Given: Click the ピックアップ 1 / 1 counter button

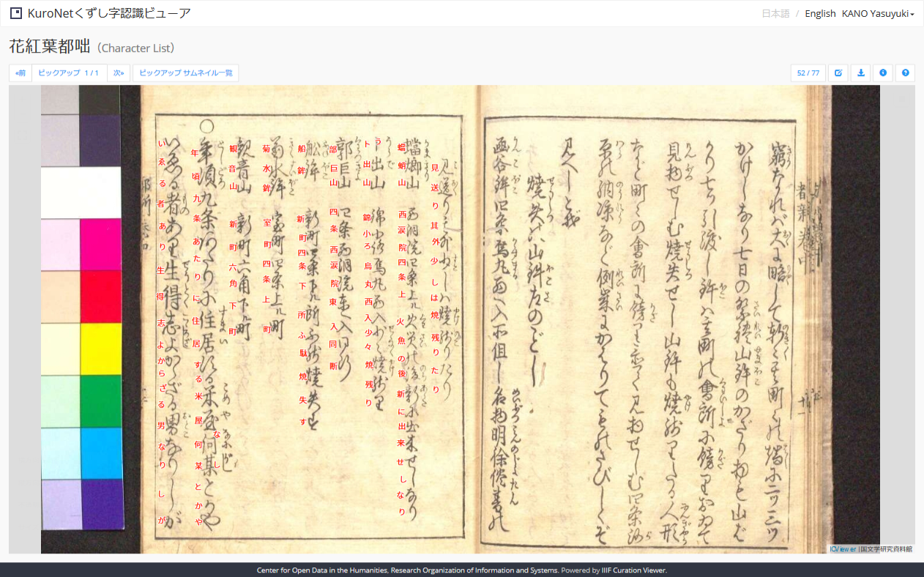Looking at the screenshot, I should (x=69, y=73).
